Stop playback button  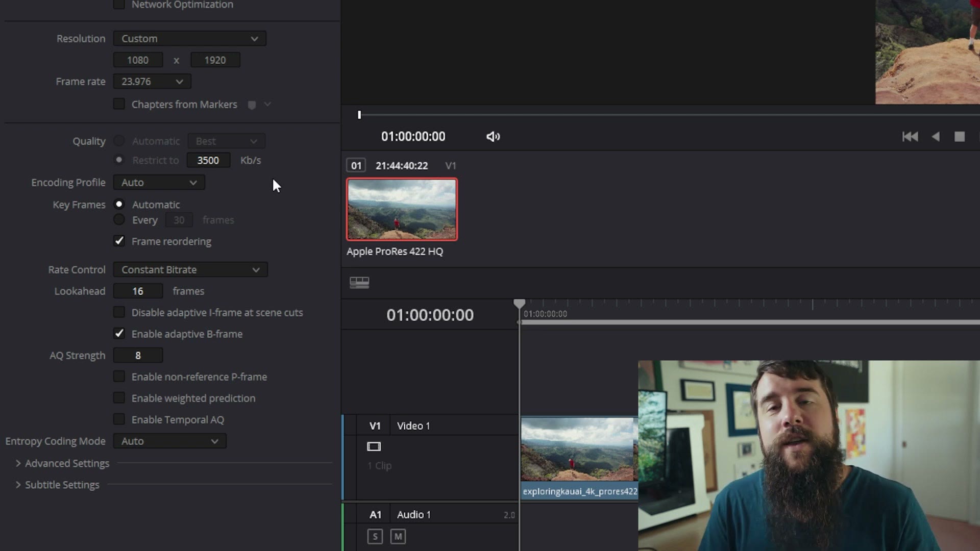click(x=960, y=137)
